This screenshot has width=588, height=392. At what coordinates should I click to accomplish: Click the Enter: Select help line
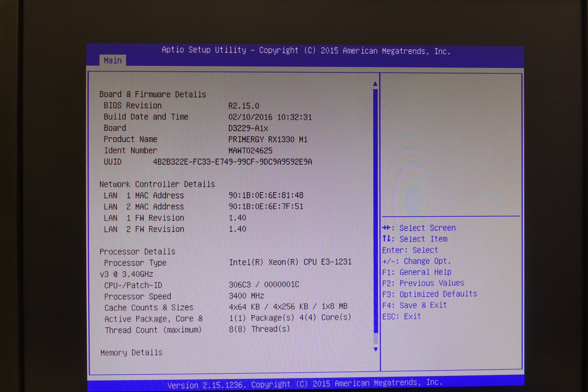click(410, 250)
